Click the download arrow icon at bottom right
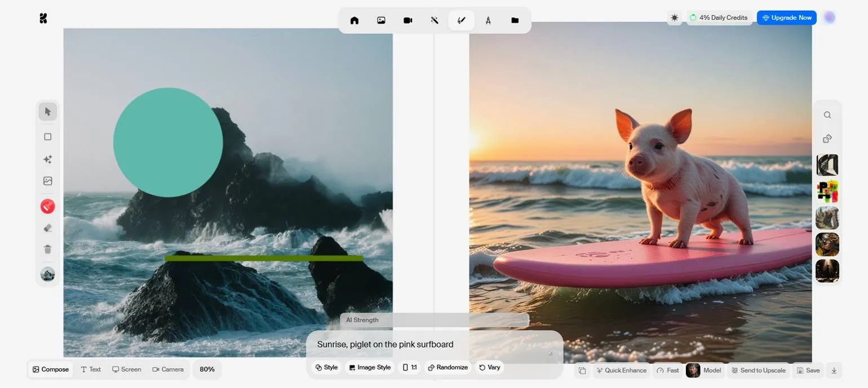Viewport: 868px width, 388px height. point(834,370)
